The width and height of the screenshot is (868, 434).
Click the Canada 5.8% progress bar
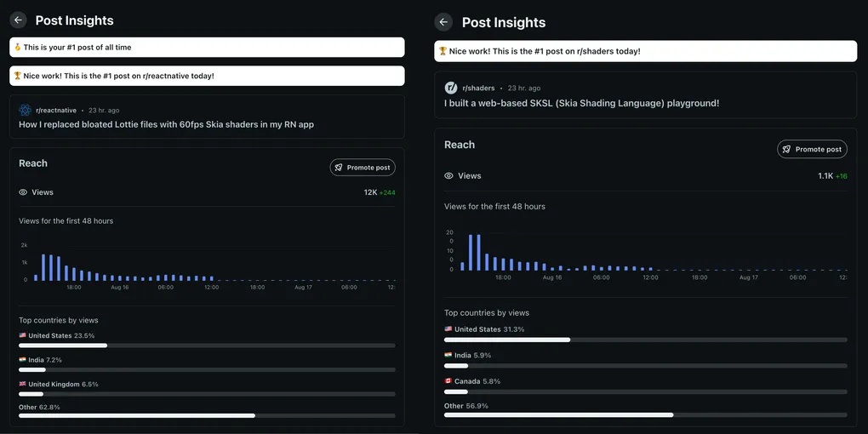click(645, 392)
